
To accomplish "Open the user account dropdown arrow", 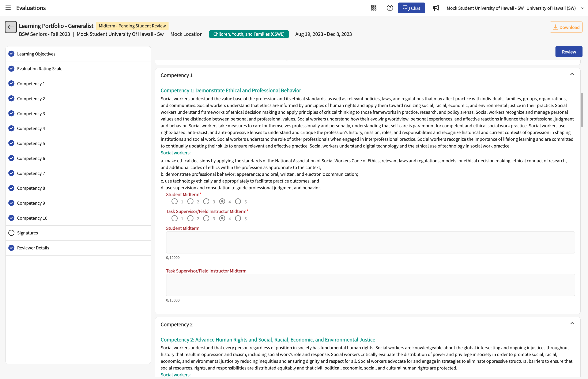I will [x=583, y=8].
